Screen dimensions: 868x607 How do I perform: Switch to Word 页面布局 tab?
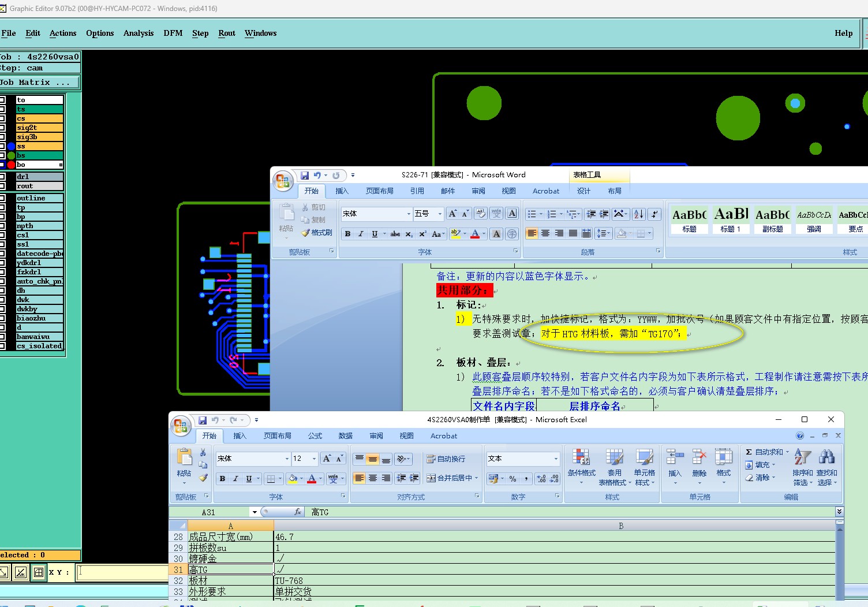[379, 191]
